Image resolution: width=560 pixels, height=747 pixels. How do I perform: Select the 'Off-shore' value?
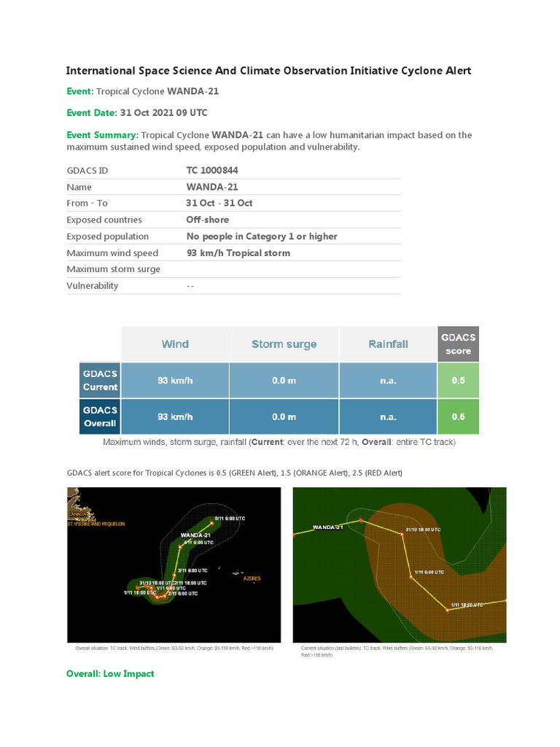tap(208, 220)
